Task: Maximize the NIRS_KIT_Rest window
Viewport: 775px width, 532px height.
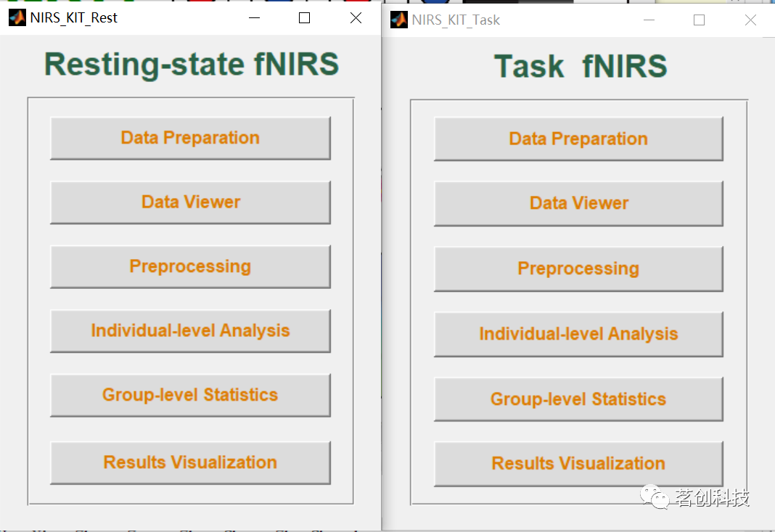Action: [x=304, y=17]
